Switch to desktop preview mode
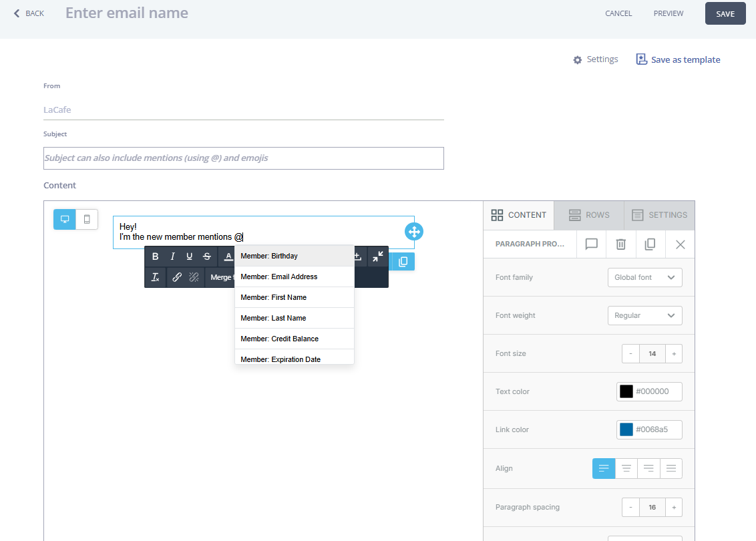 pos(65,219)
